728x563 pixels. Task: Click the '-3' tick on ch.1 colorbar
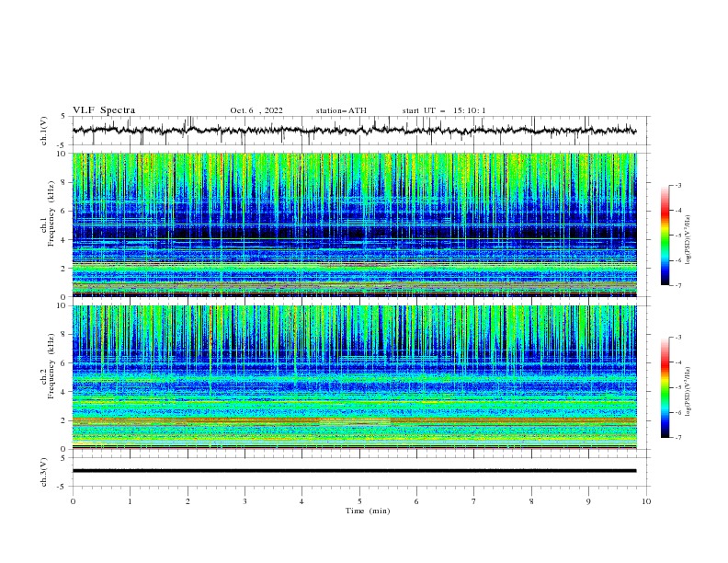(678, 185)
